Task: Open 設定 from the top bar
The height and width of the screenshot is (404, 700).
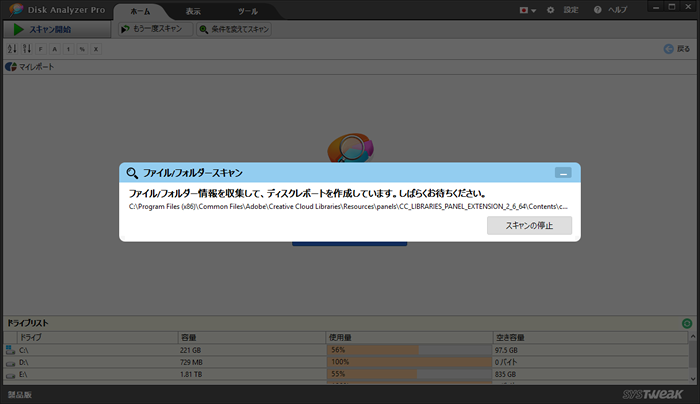Action: pos(571,10)
